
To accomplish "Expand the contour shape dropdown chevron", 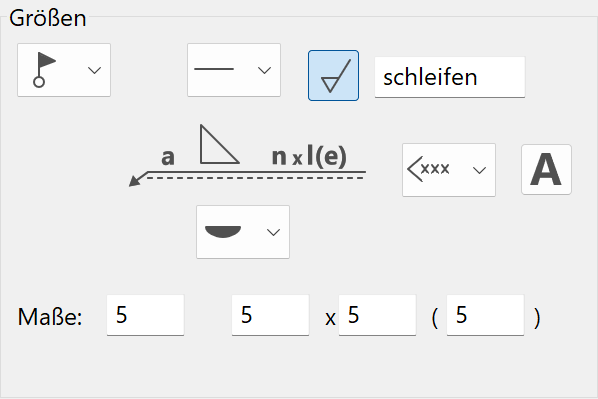I will tap(273, 232).
